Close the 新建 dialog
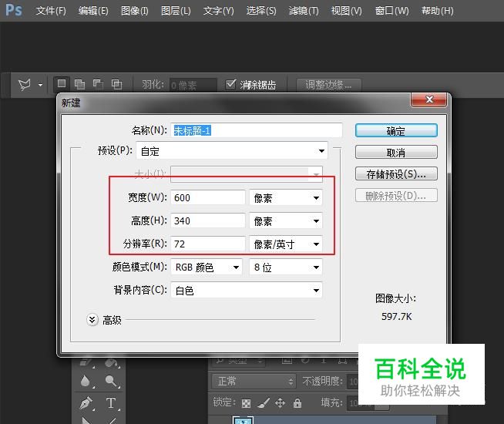The width and height of the screenshot is (504, 424). [428, 99]
